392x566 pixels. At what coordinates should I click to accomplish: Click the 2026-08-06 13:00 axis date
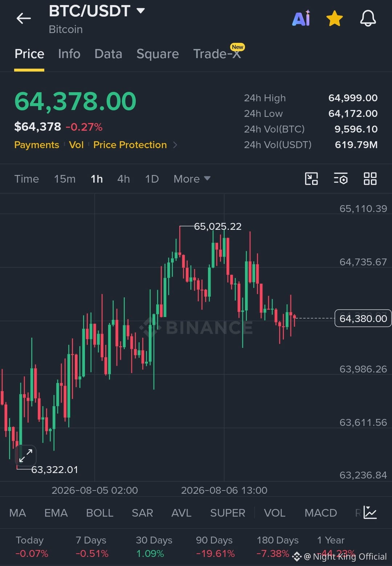[224, 490]
